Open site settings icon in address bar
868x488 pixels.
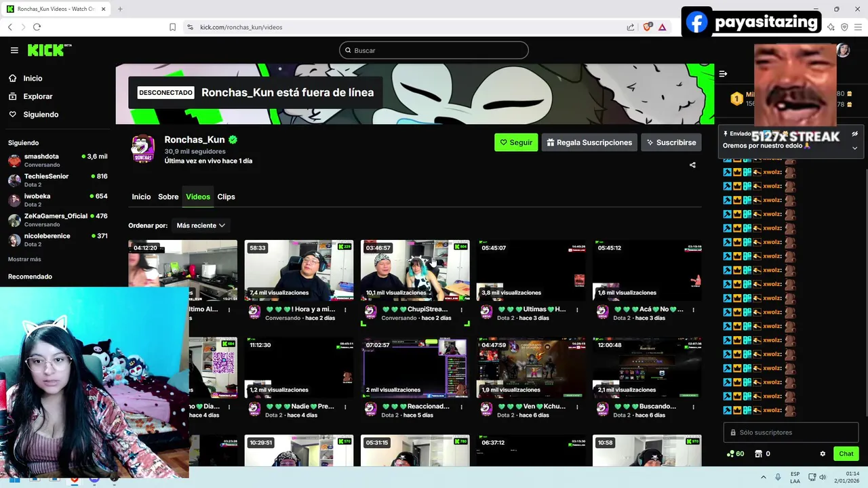coord(190,27)
